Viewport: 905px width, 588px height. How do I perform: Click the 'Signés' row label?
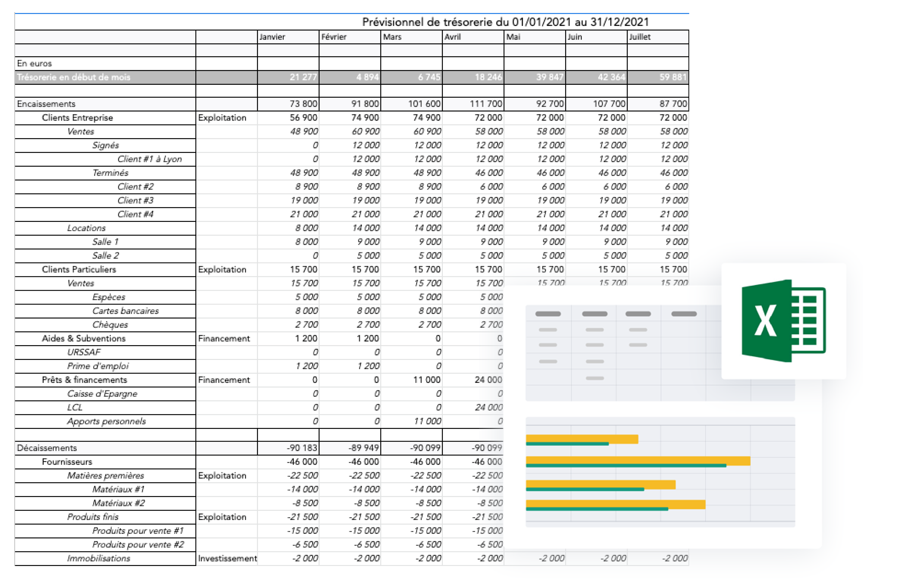point(105,145)
